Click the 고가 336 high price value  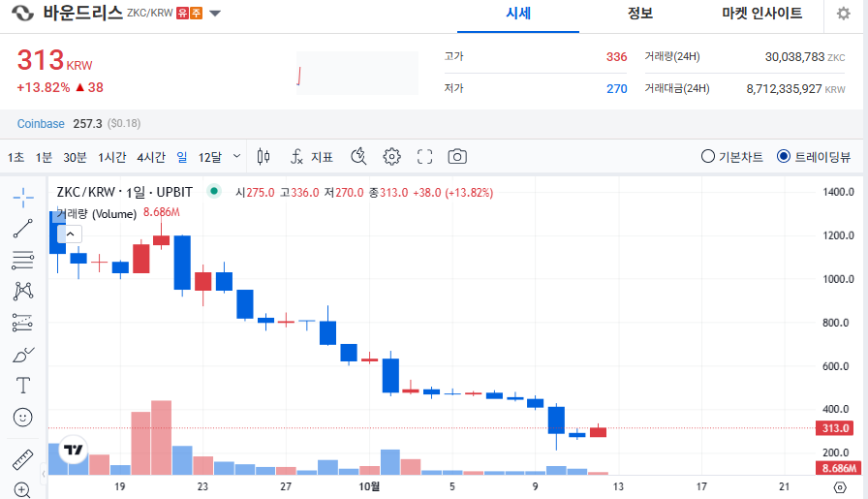(616, 56)
